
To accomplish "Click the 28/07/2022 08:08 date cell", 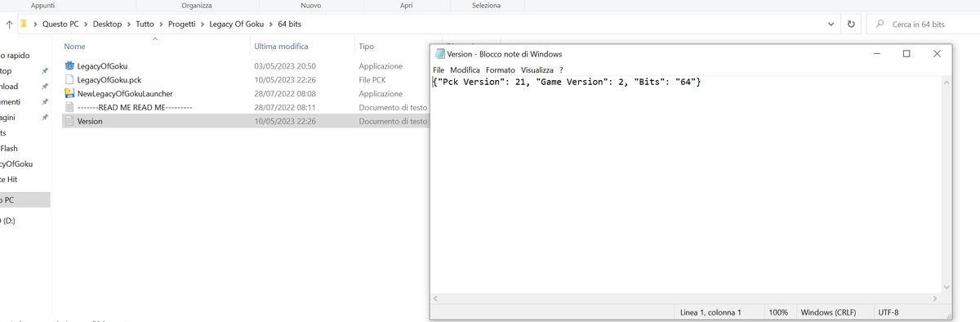I will [x=285, y=94].
